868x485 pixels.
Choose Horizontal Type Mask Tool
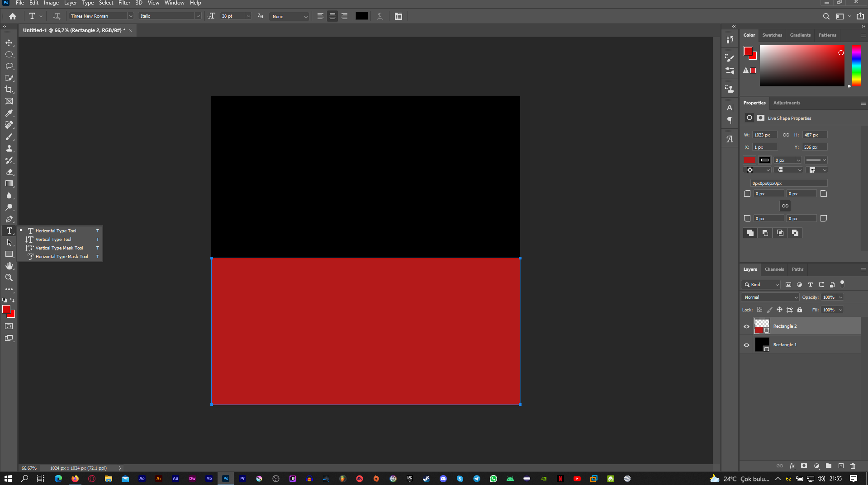[x=62, y=257]
